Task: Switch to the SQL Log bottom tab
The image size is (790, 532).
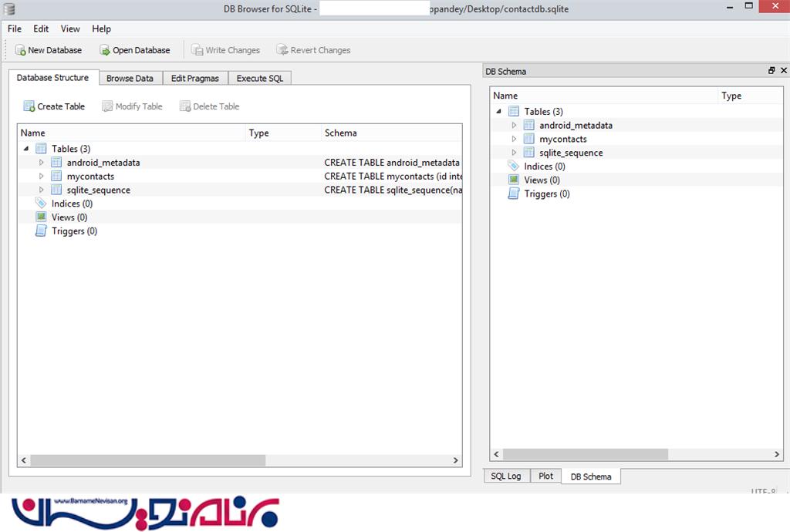Action: click(506, 476)
